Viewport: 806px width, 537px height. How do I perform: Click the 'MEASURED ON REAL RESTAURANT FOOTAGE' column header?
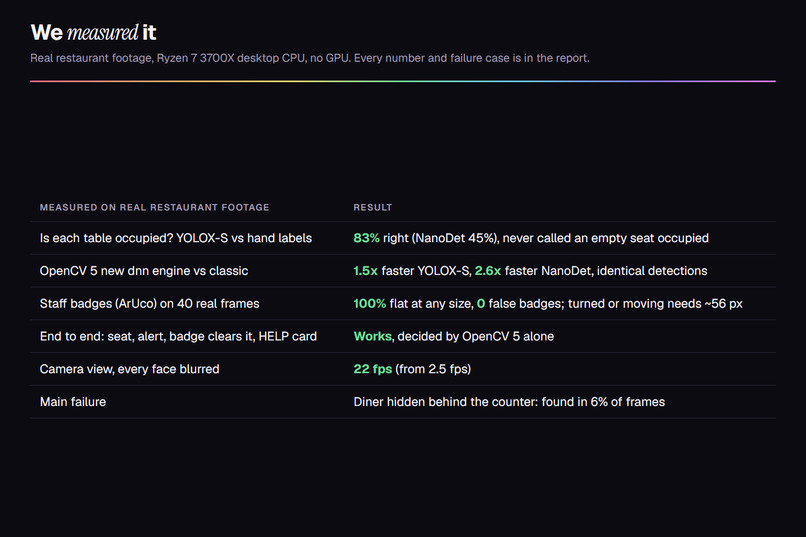(x=154, y=207)
